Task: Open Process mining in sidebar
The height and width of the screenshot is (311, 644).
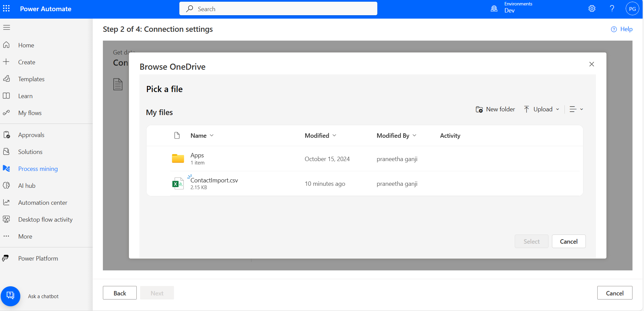Action: pos(38,169)
